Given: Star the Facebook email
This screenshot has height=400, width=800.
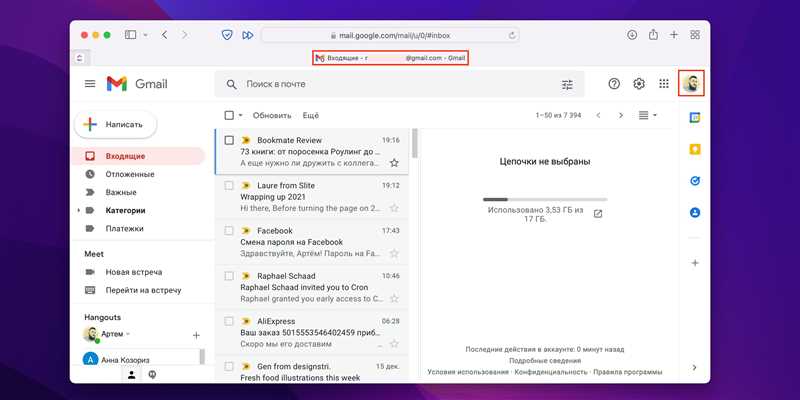Looking at the screenshot, I should 394,253.
